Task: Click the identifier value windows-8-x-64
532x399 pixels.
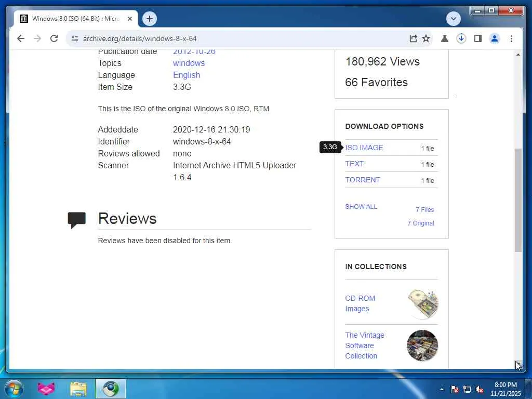Action: click(x=202, y=141)
